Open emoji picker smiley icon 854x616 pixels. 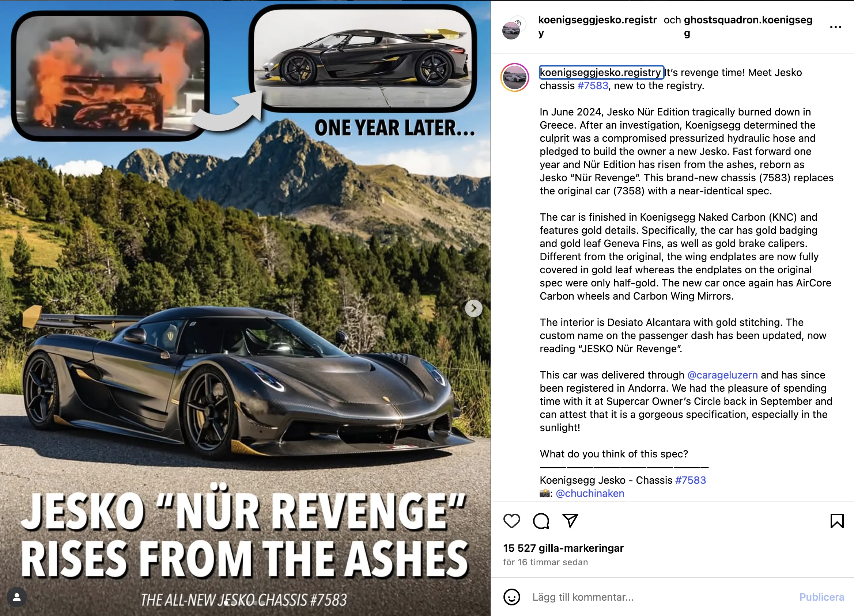(x=511, y=597)
